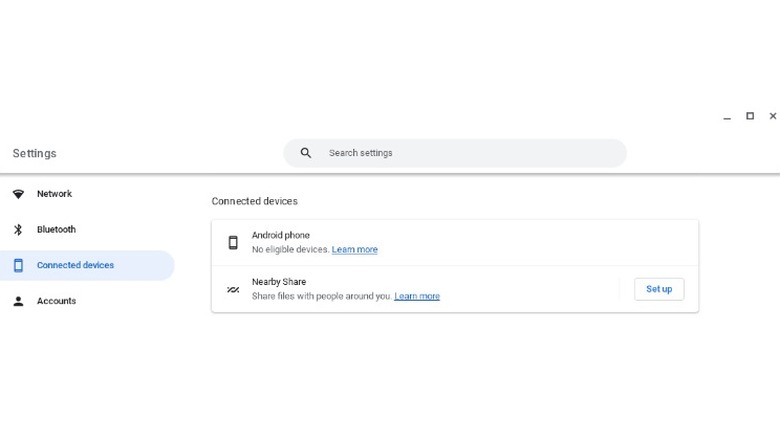Click the Android phone device icon
The width and height of the screenshot is (780, 438).
click(233, 242)
